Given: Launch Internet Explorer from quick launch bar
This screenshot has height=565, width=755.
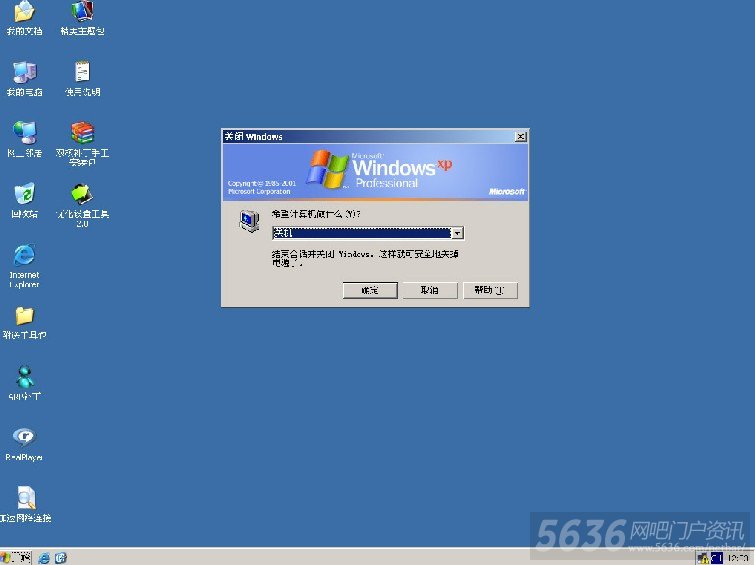Looking at the screenshot, I should click(44, 558).
